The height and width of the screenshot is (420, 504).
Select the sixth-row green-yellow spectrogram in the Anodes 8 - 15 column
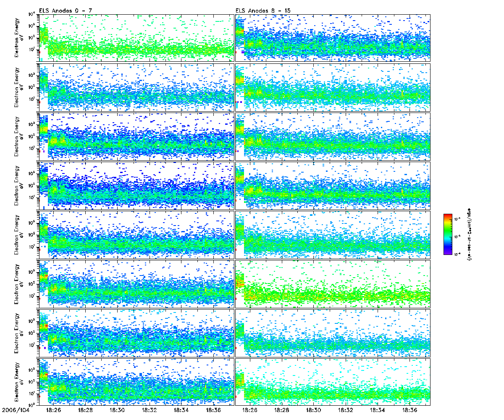tap(333, 283)
